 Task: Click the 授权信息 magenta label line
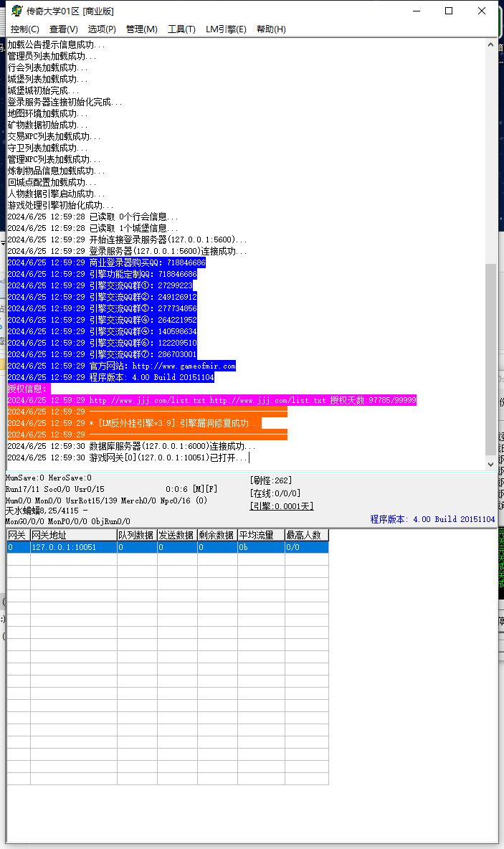click(29, 389)
